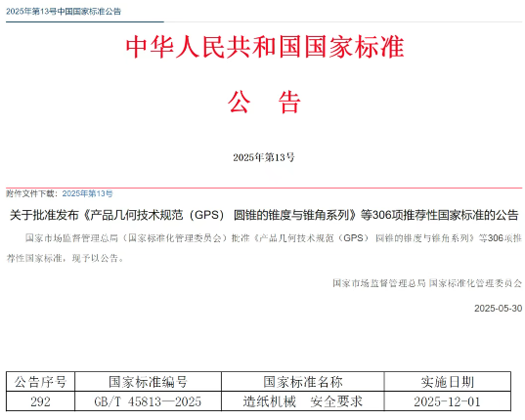Open the 2025年第13号 attachment download link

[87, 193]
